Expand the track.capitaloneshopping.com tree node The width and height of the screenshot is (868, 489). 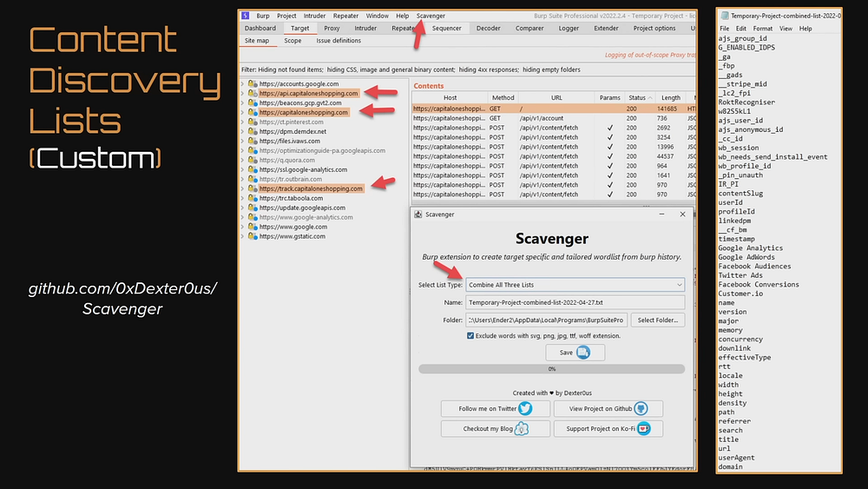pyautogui.click(x=242, y=188)
